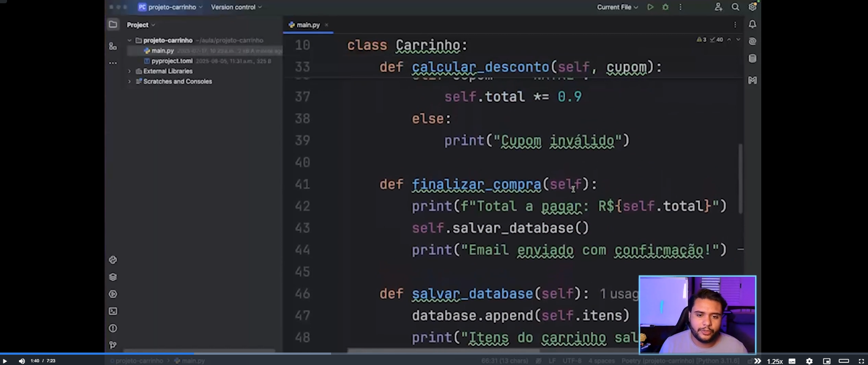Toggle theater mode in video player
868x365 pixels.
844,361
